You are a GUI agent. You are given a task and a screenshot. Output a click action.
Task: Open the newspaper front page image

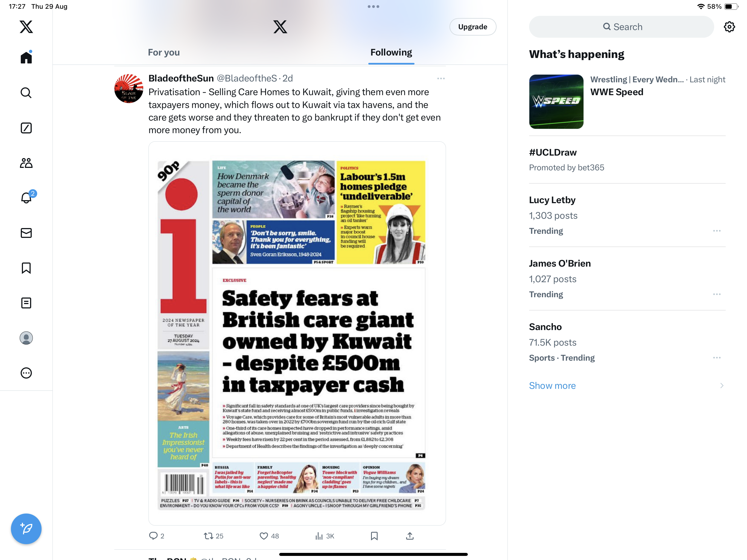[297, 333]
